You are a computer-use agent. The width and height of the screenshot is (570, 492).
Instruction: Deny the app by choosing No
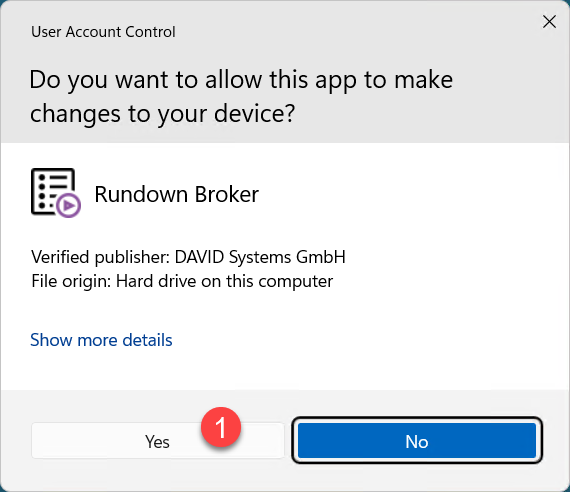(x=417, y=441)
